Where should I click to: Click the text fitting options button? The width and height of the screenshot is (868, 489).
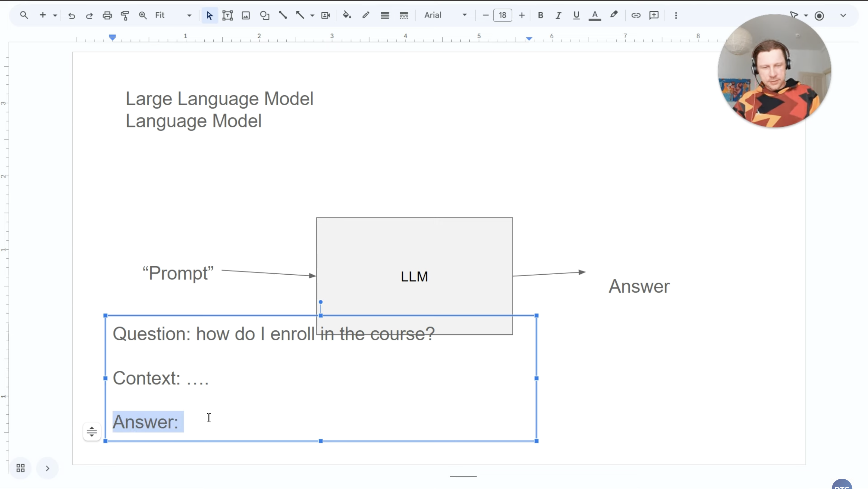pos(92,431)
